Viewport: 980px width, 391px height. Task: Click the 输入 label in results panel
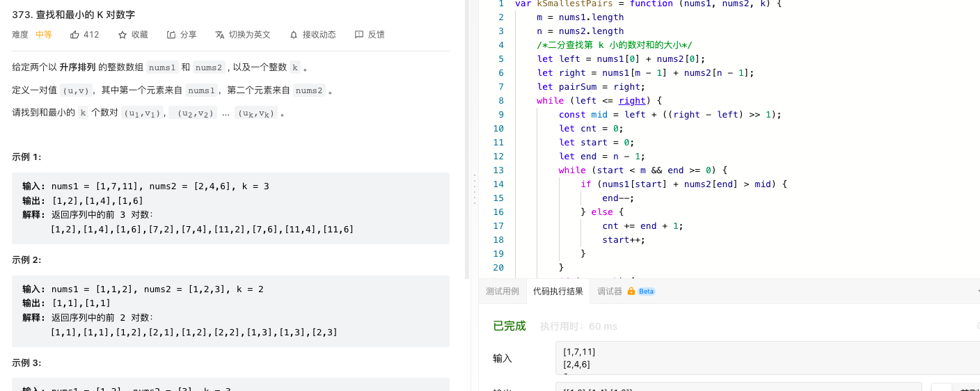pyautogui.click(x=503, y=358)
